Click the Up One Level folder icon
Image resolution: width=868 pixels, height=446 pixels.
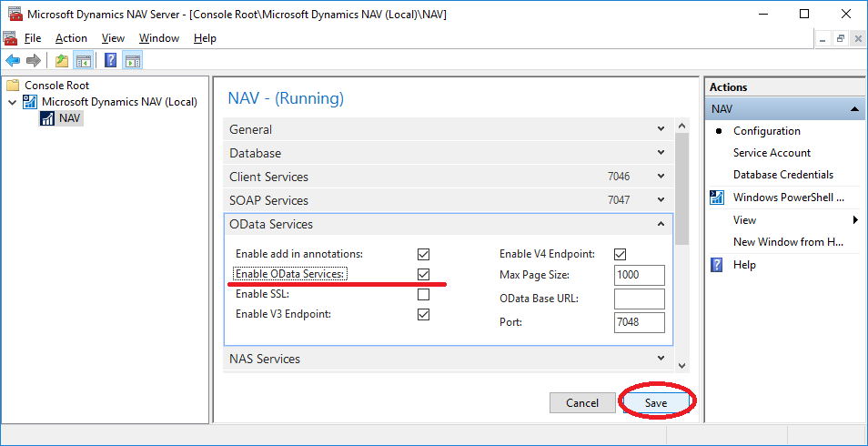coord(62,60)
